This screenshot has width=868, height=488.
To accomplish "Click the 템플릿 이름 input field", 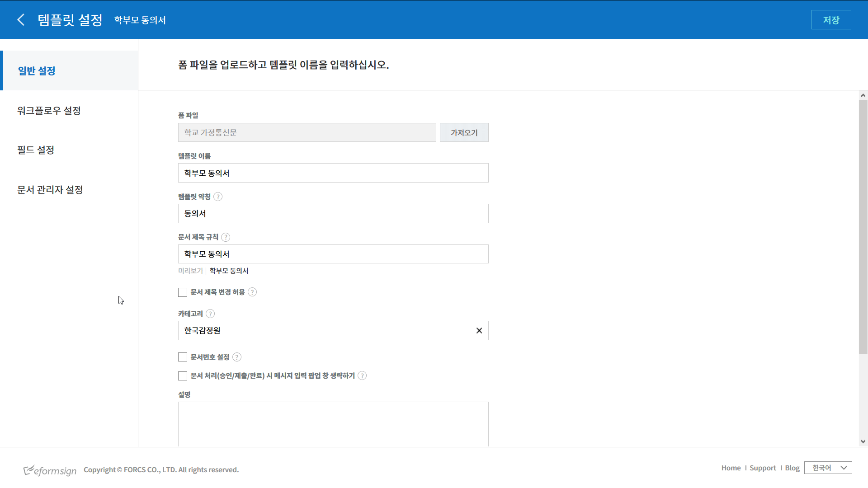I will point(333,173).
